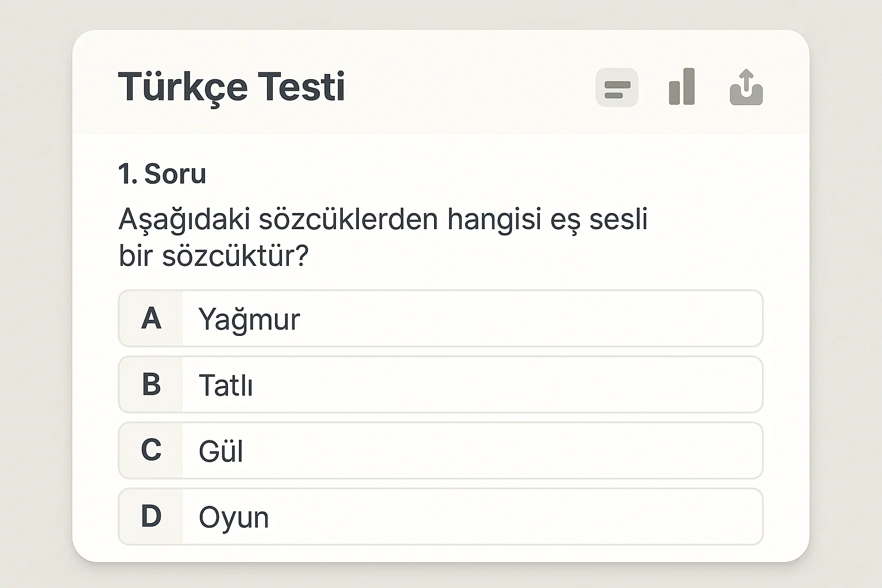Click the letter D badge
Viewport: 882px width, 588px height.
point(150,516)
